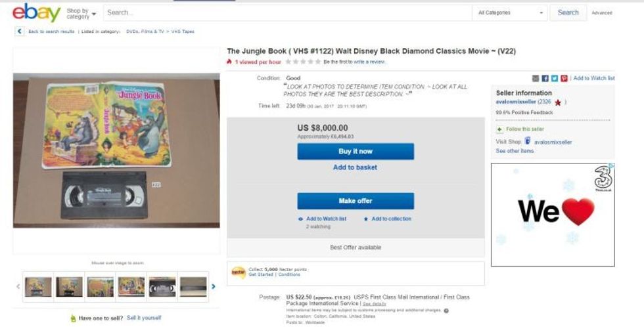Click the back arrow icon near search results
The height and width of the screenshot is (327, 644).
(x=20, y=32)
